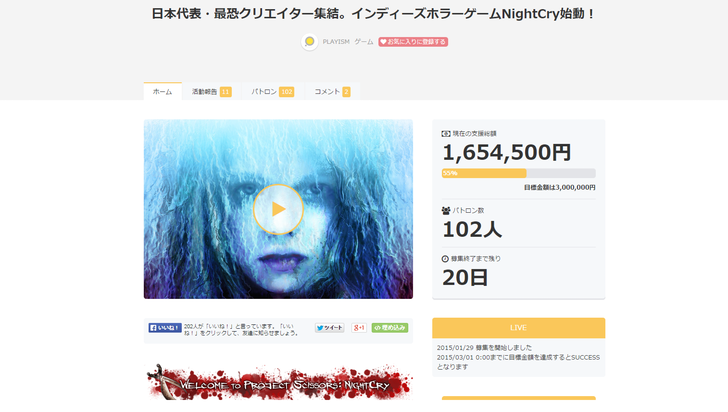The image size is (728, 412).
Task: Click the project title heading
Action: click(x=373, y=14)
